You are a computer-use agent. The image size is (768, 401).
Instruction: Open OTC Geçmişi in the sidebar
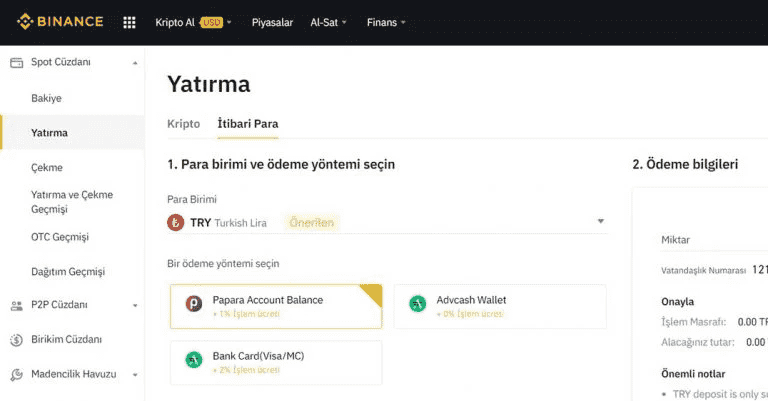(x=60, y=237)
